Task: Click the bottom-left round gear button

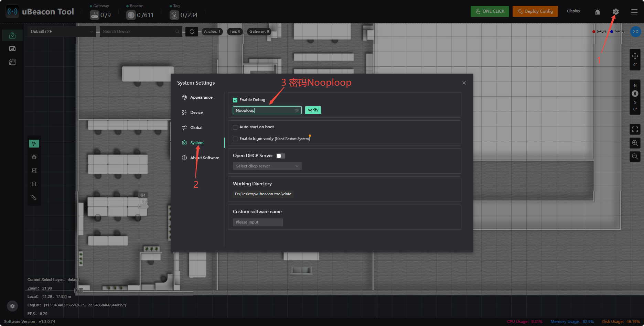Action: click(12, 306)
